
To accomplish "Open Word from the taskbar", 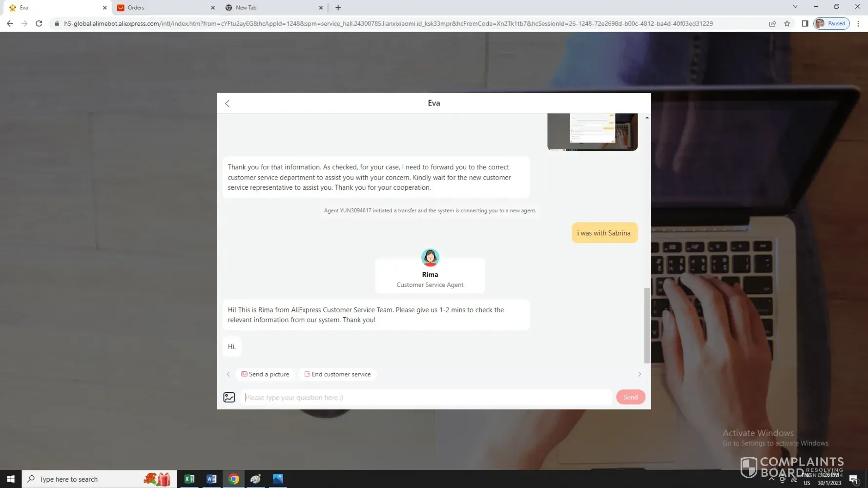I will coord(211,479).
